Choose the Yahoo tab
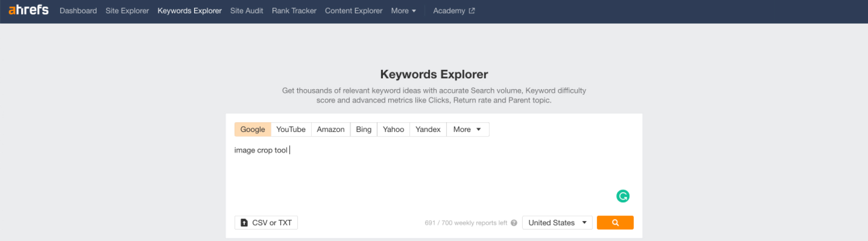 click(x=393, y=129)
